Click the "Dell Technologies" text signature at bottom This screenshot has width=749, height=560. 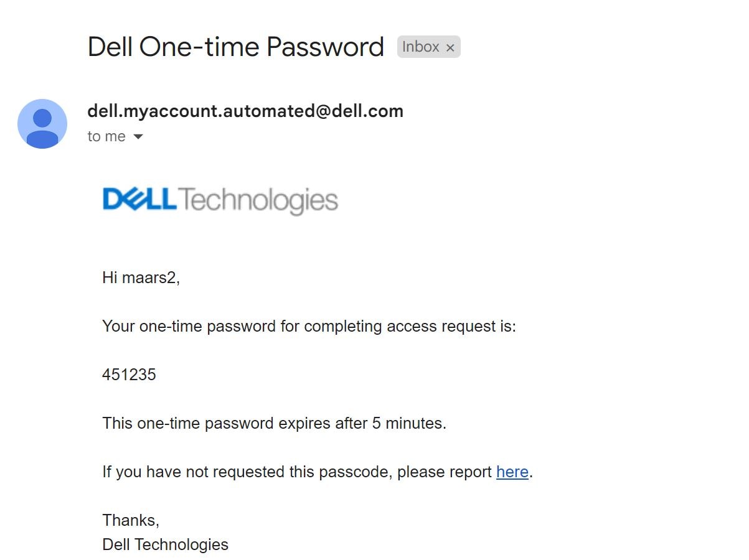pos(166,544)
